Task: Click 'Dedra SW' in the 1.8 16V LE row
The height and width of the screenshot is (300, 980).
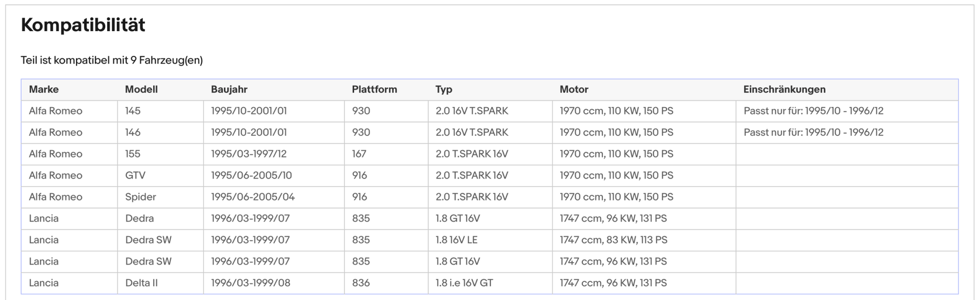Action: (x=149, y=240)
